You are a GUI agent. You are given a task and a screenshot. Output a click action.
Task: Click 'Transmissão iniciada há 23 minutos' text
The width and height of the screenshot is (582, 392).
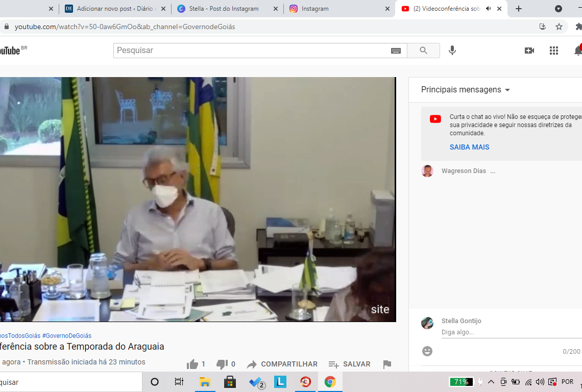[x=86, y=362]
